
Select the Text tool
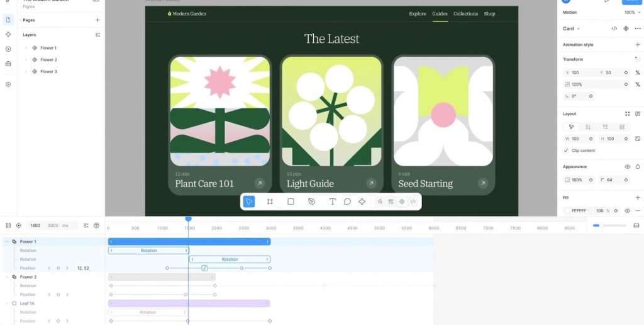pos(332,202)
